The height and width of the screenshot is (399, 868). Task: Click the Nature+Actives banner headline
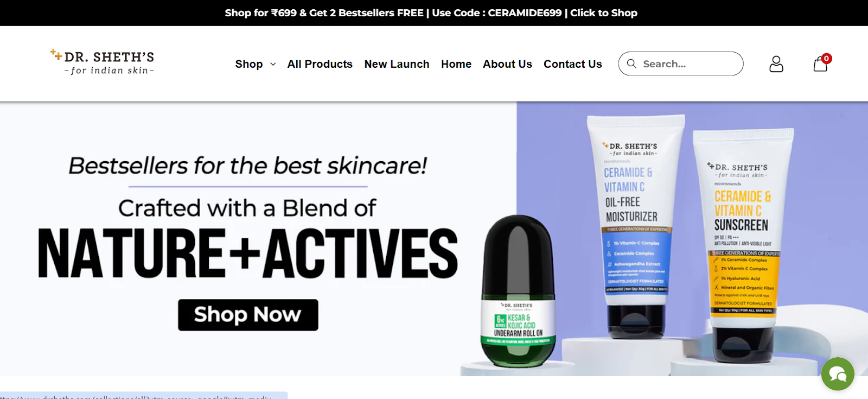(248, 253)
